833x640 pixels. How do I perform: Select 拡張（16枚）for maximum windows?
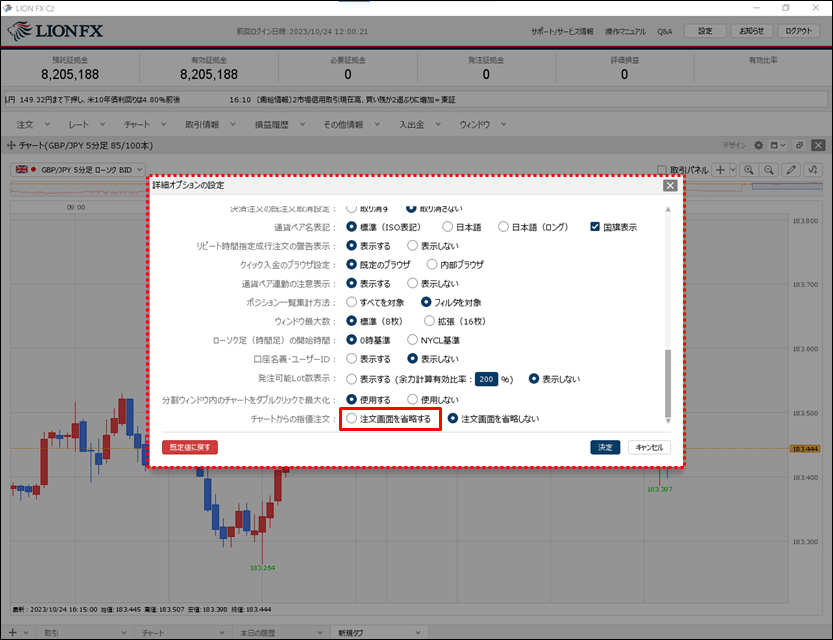[429, 321]
